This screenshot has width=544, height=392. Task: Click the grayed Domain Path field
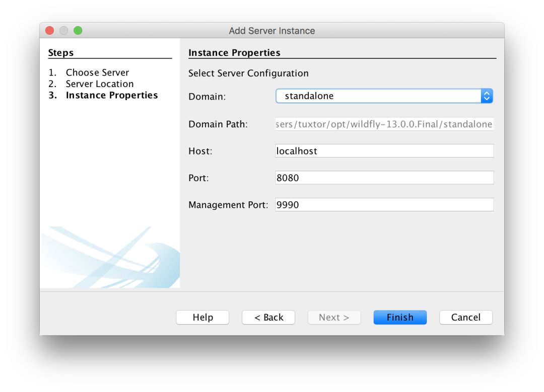[x=384, y=124]
